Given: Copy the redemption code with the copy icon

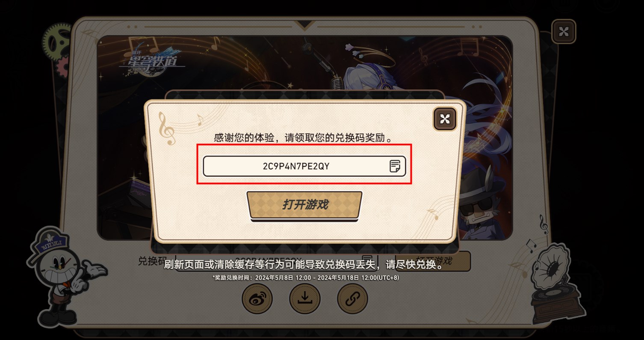Looking at the screenshot, I should pos(395,166).
